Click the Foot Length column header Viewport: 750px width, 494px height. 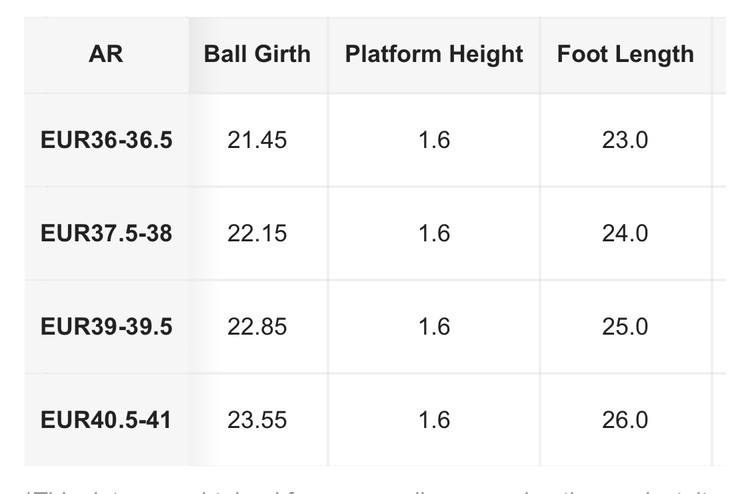point(625,54)
